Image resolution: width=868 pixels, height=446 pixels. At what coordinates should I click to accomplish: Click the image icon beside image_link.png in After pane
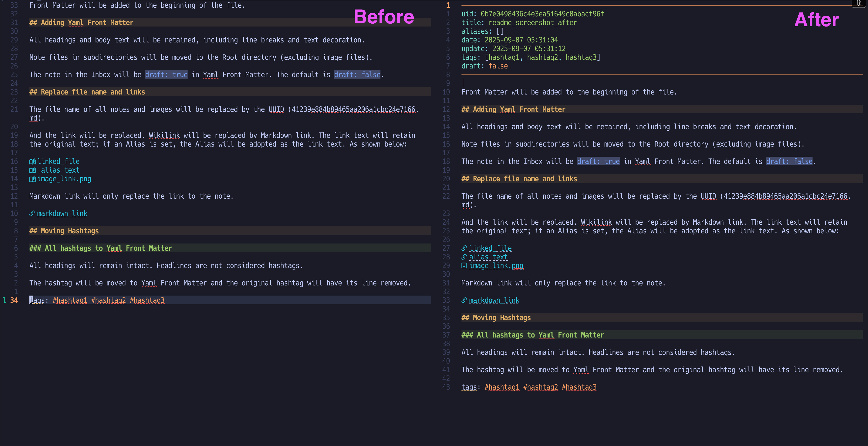coord(464,266)
